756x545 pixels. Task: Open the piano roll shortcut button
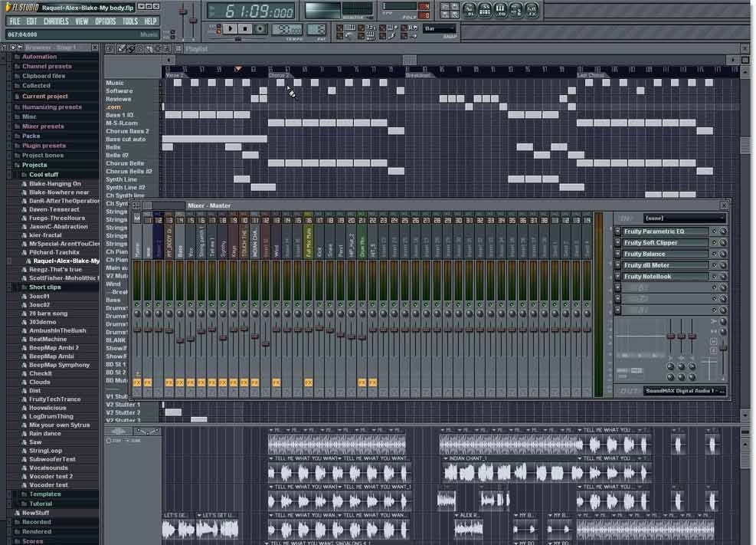click(x=500, y=10)
